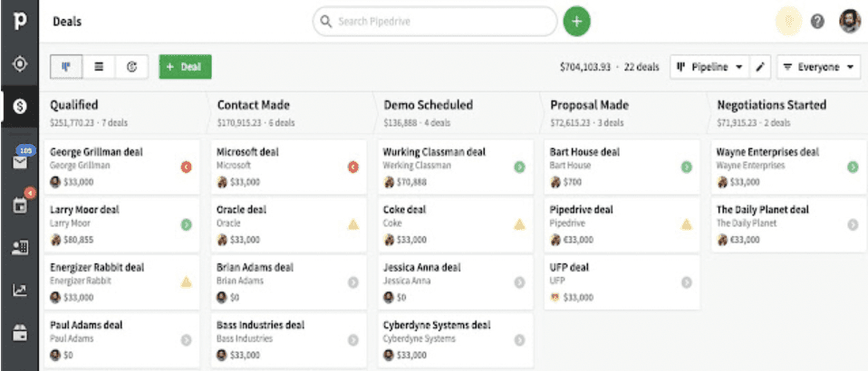Click the $700 value on Bart House deal
Image resolution: width=868 pixels, height=371 pixels.
coord(573,182)
